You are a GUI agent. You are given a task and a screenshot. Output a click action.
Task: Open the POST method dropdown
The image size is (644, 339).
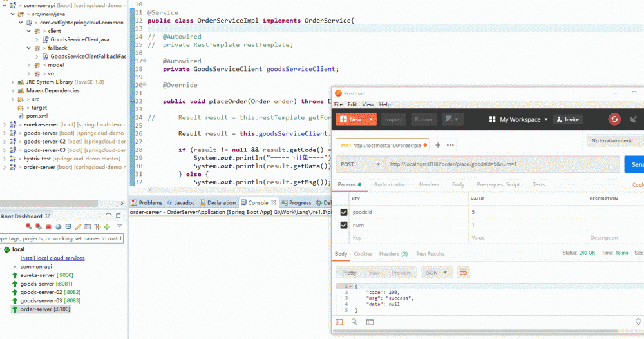(x=359, y=164)
